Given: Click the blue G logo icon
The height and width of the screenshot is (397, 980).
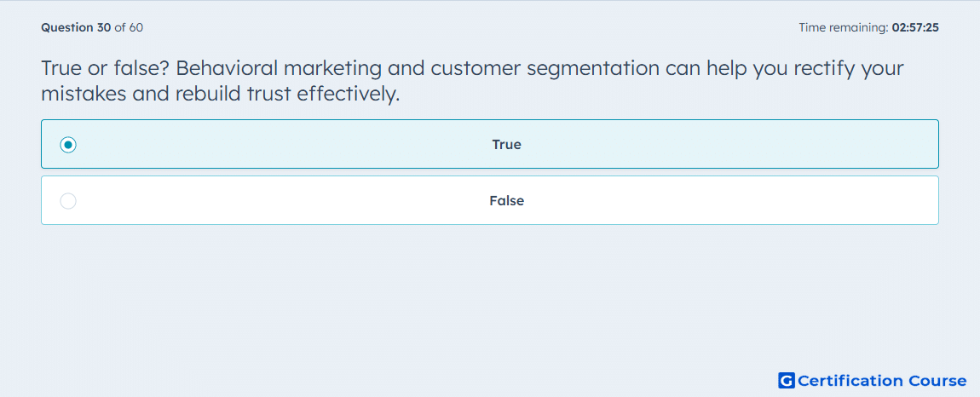Looking at the screenshot, I should [787, 380].
